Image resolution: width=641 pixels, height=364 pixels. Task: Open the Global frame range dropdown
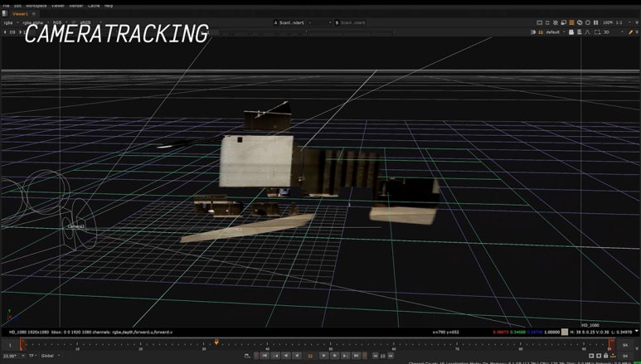(x=51, y=356)
